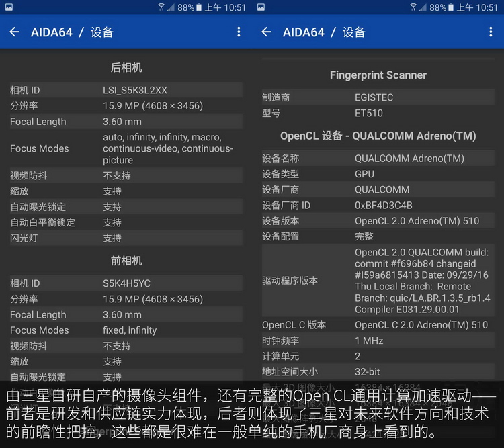This screenshot has width=504, height=448.
Task: Select the front camera ID value S5K4H5YC
Action: (126, 283)
